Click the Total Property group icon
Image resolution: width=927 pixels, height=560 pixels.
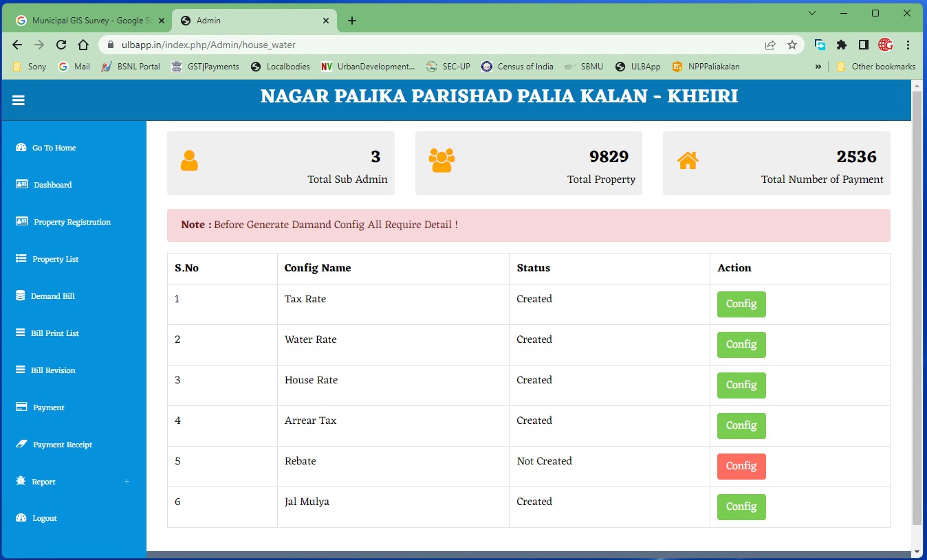pyautogui.click(x=441, y=160)
